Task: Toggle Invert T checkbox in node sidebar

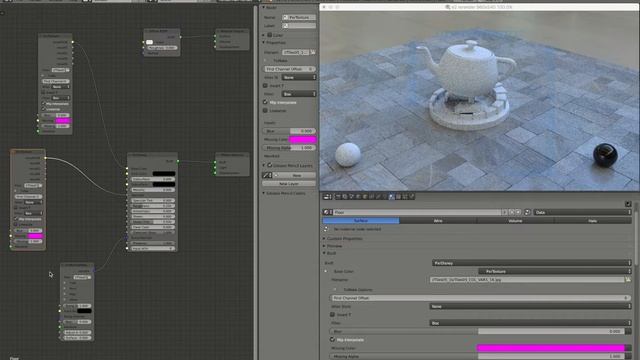Action: (265, 86)
